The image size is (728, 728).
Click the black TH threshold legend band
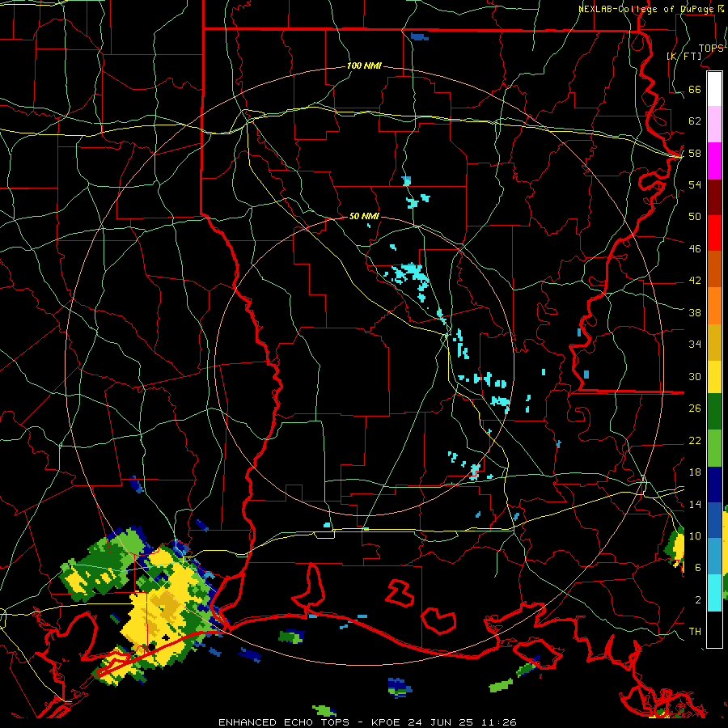point(714,629)
